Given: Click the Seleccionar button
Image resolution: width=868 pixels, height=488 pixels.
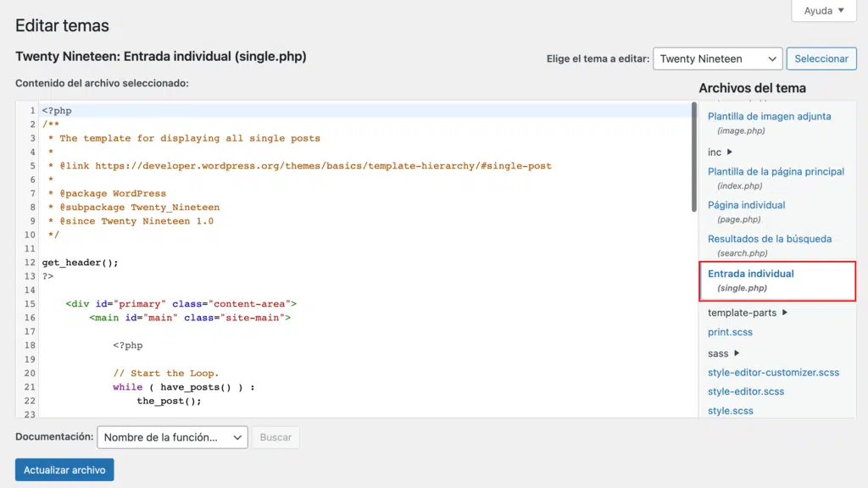Looking at the screenshot, I should click(x=821, y=59).
